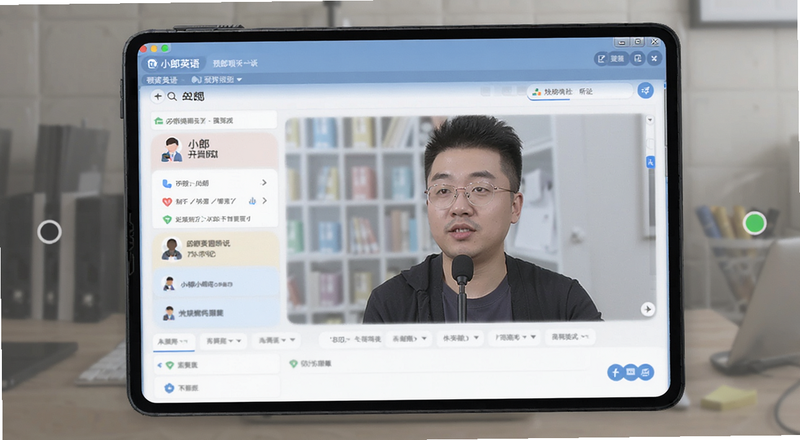This screenshot has height=440, width=800.
Task: Open the last dropdown pill below the video
Action: tap(570, 337)
